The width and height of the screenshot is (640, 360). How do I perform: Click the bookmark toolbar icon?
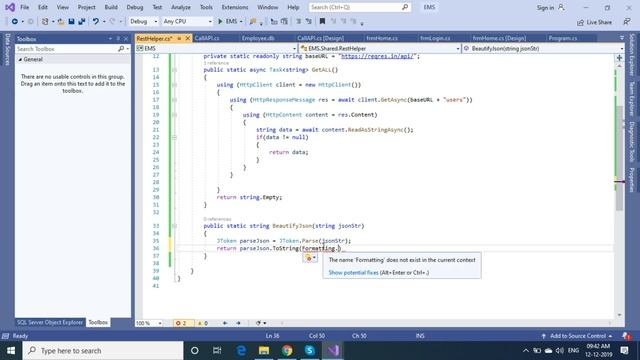322,22
